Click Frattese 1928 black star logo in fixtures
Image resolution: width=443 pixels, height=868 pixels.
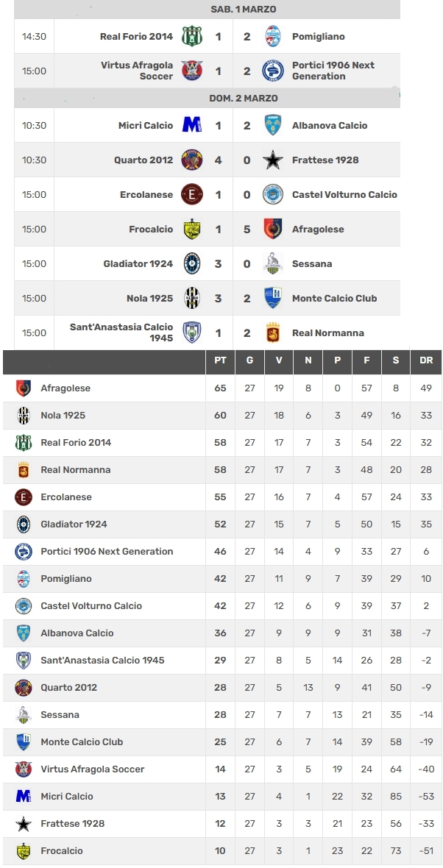(x=273, y=160)
